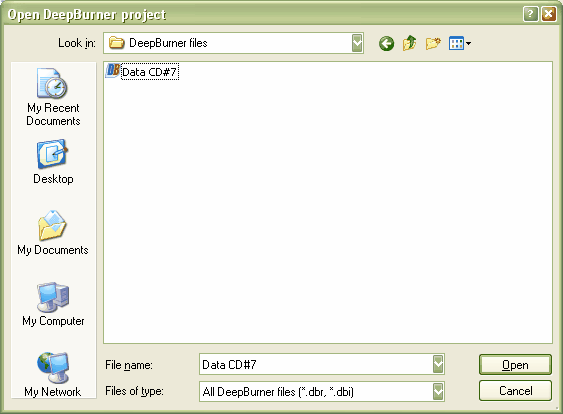Image resolution: width=563 pixels, height=414 pixels.
Task: Click the DeepBurner files folder in Look in
Action: coord(158,43)
